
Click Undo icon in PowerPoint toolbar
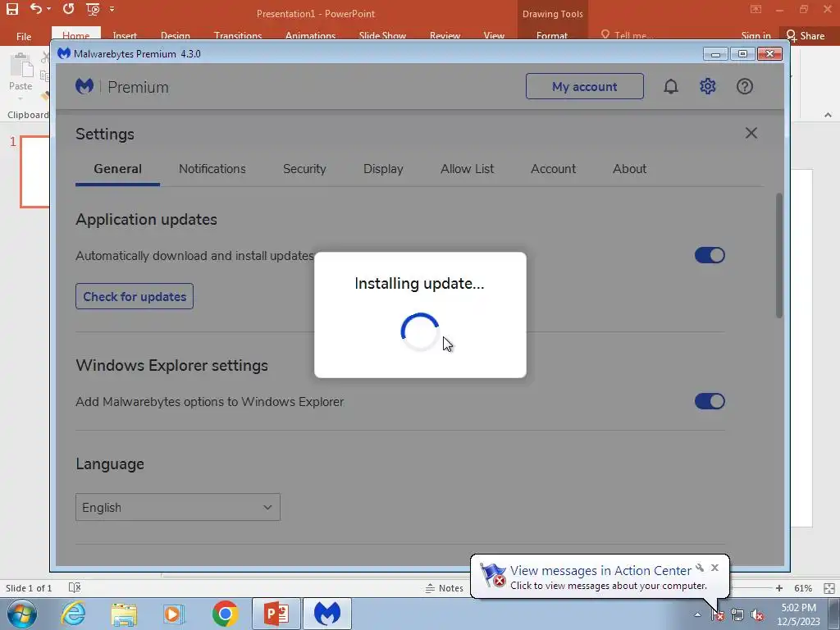(x=36, y=8)
